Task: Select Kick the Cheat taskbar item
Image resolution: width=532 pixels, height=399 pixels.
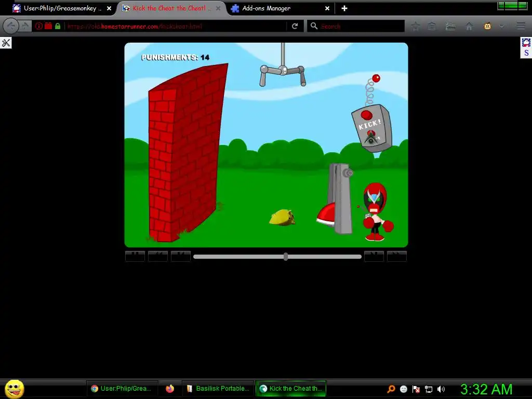Action: (291, 389)
